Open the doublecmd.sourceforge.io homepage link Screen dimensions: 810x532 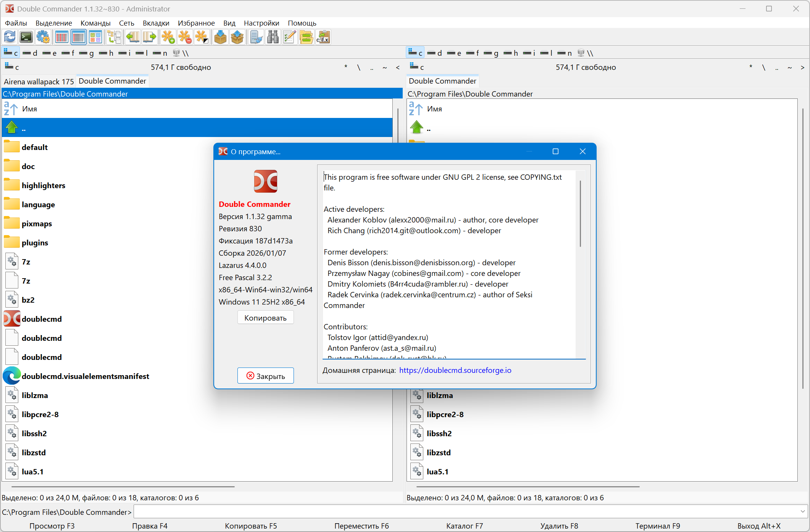[455, 370]
